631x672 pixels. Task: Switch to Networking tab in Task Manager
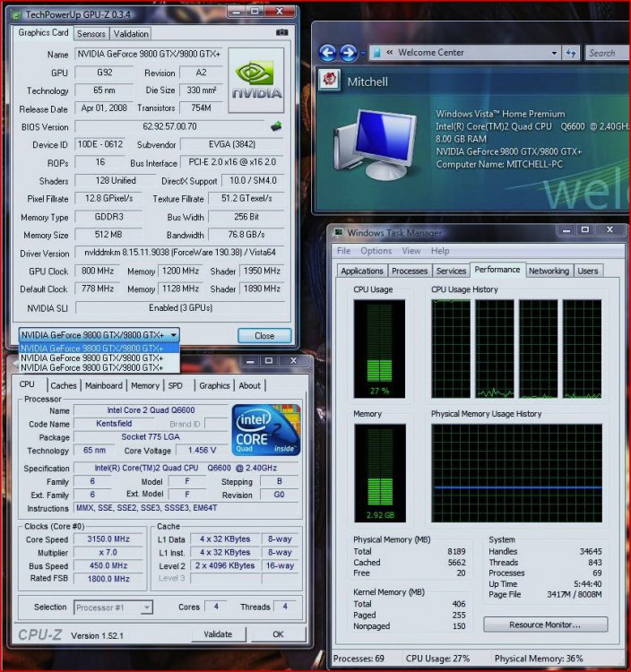[549, 271]
